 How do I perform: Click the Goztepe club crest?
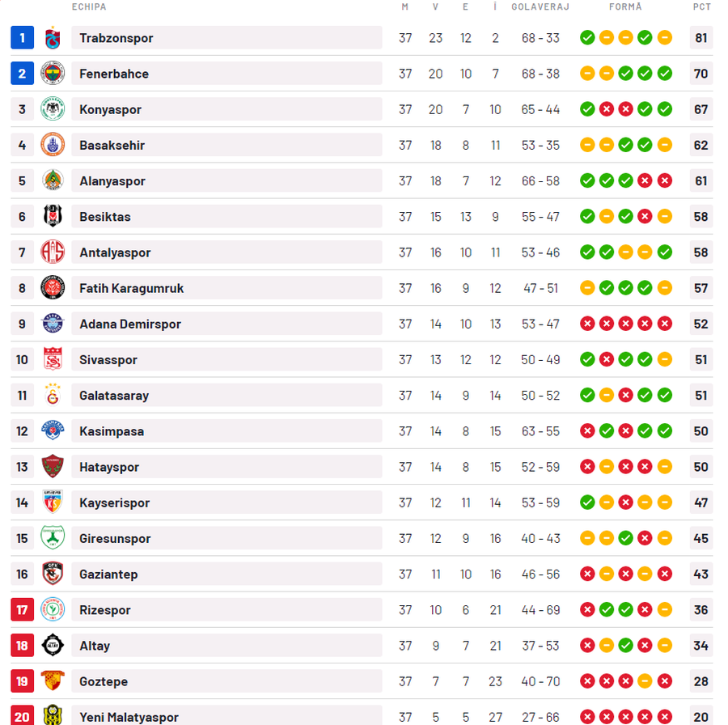coord(53,681)
